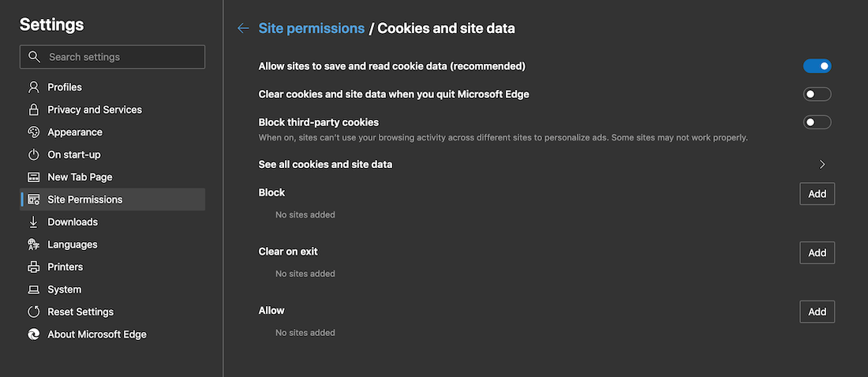Click Add button for Block list

pos(817,194)
